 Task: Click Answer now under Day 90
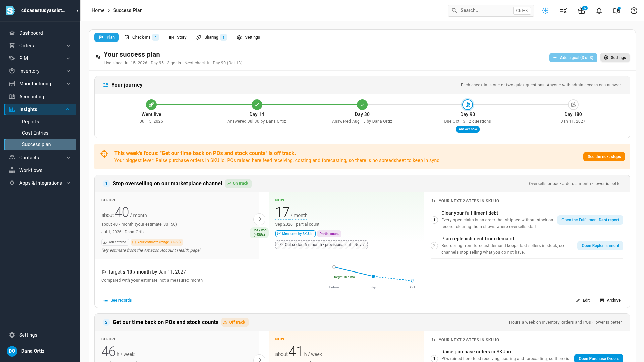(468, 129)
